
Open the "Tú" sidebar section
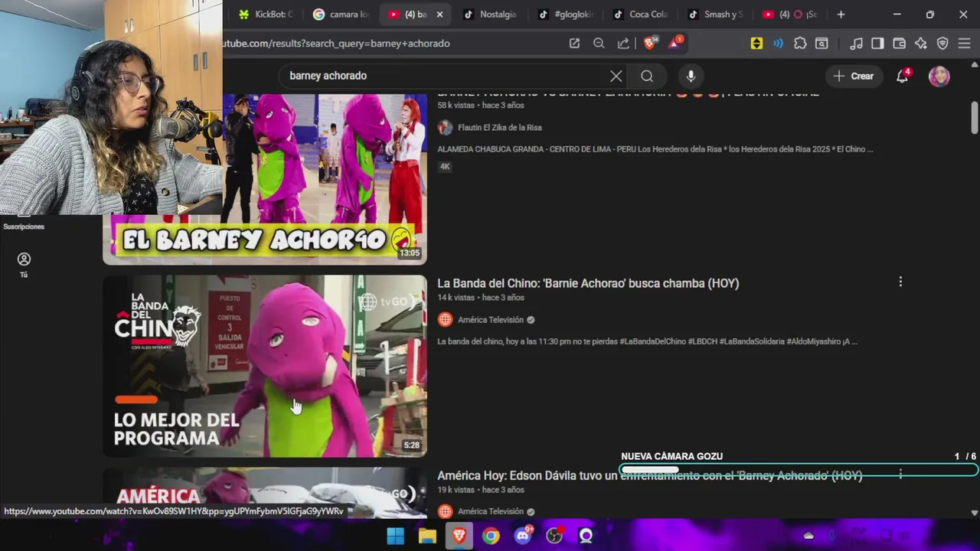pyautogui.click(x=24, y=265)
